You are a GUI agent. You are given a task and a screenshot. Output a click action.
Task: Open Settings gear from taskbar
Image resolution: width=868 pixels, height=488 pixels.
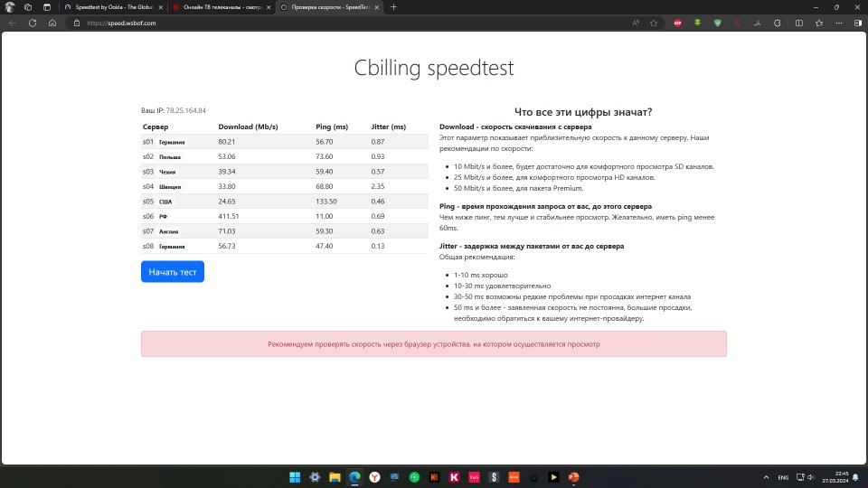pyautogui.click(x=315, y=477)
